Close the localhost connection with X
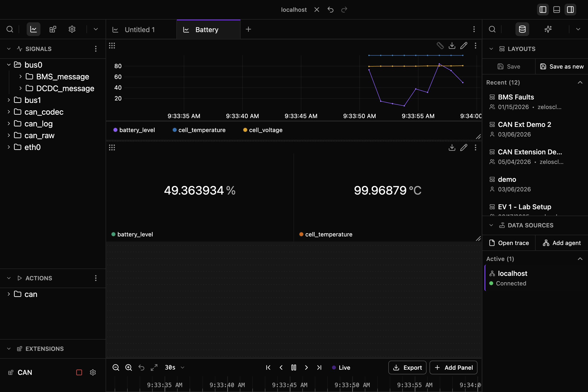The image size is (588, 392). click(x=317, y=10)
